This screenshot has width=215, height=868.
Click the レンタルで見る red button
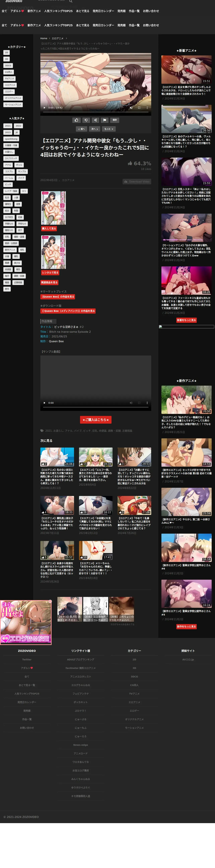[x=50, y=273]
